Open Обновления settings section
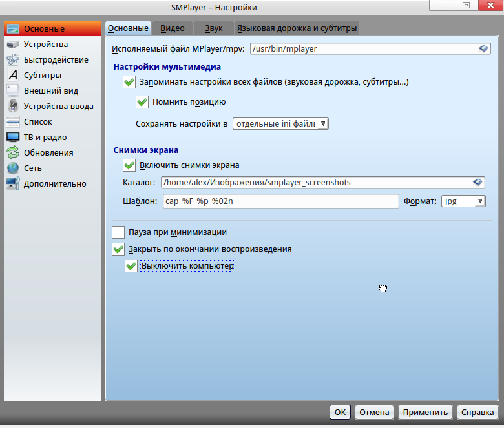 click(52, 152)
